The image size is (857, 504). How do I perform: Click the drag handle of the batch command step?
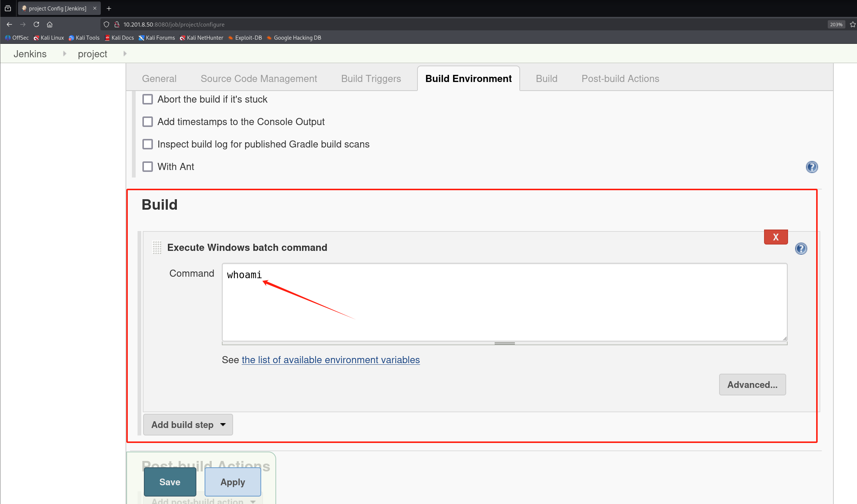pyautogui.click(x=157, y=248)
